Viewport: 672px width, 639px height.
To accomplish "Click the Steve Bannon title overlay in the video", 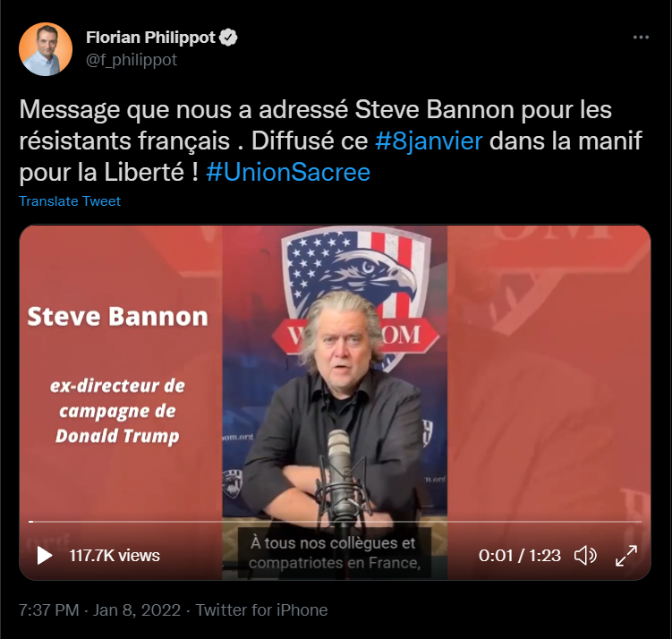I will point(118,317).
